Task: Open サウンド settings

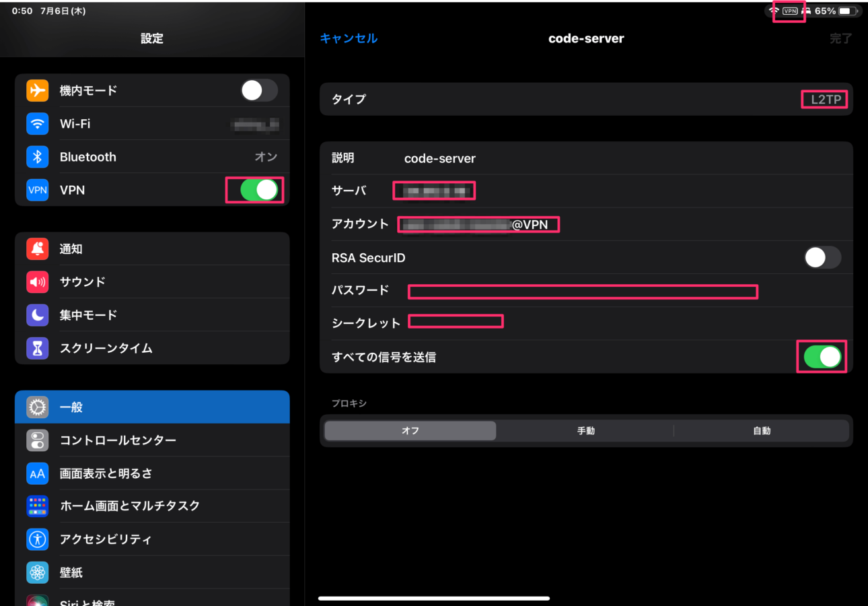Action: coord(152,282)
